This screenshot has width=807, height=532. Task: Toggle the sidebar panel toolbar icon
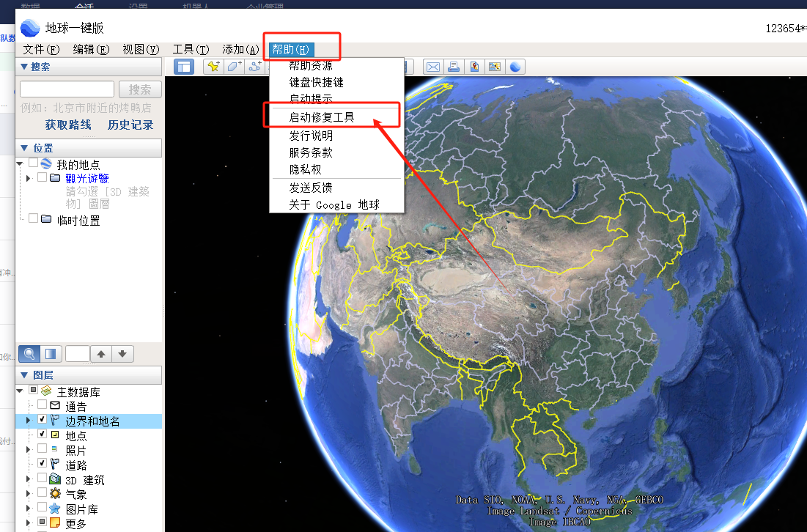[x=184, y=67]
